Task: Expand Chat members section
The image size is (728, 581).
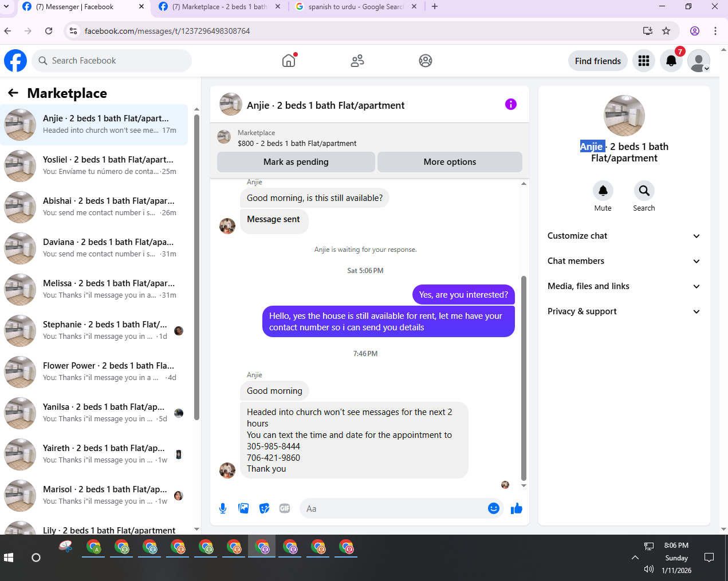Action: click(x=624, y=261)
